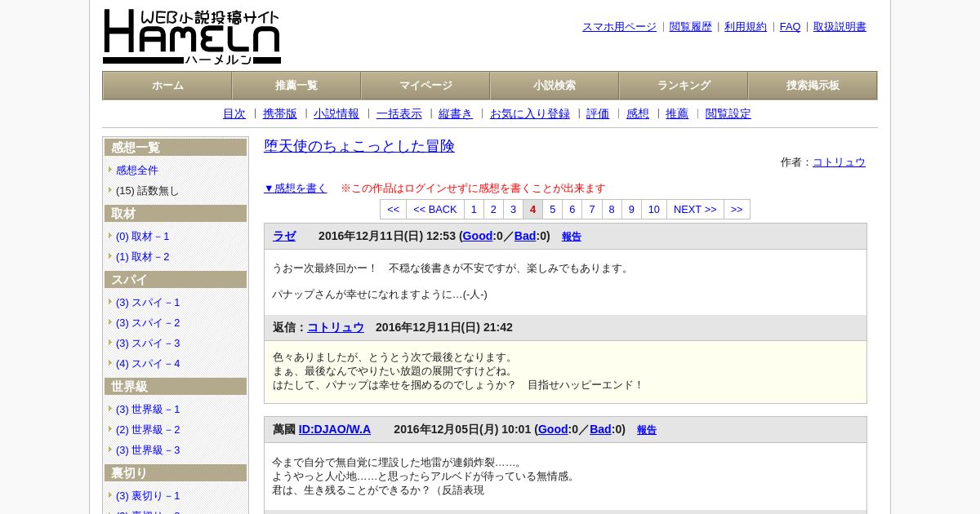Click ▼感想を書く link

[296, 188]
